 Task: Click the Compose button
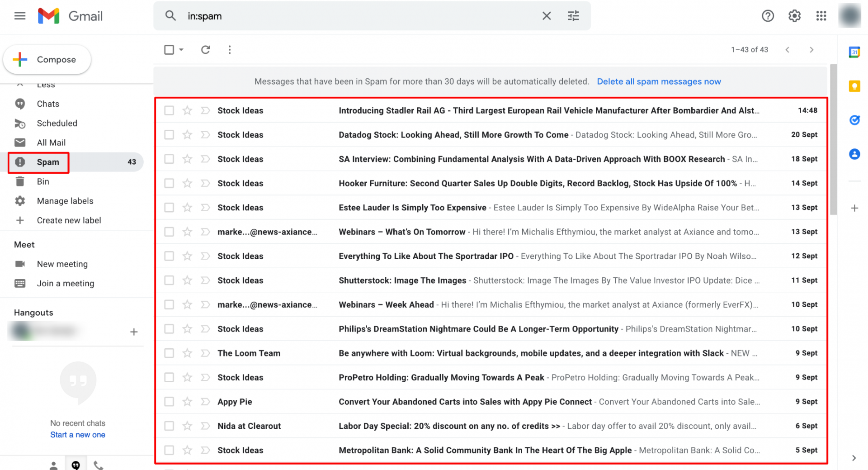[47, 60]
